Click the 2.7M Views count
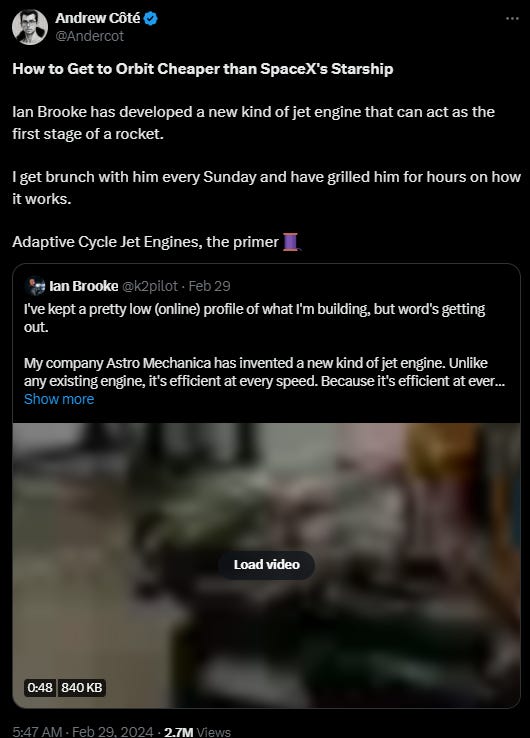 tap(197, 732)
